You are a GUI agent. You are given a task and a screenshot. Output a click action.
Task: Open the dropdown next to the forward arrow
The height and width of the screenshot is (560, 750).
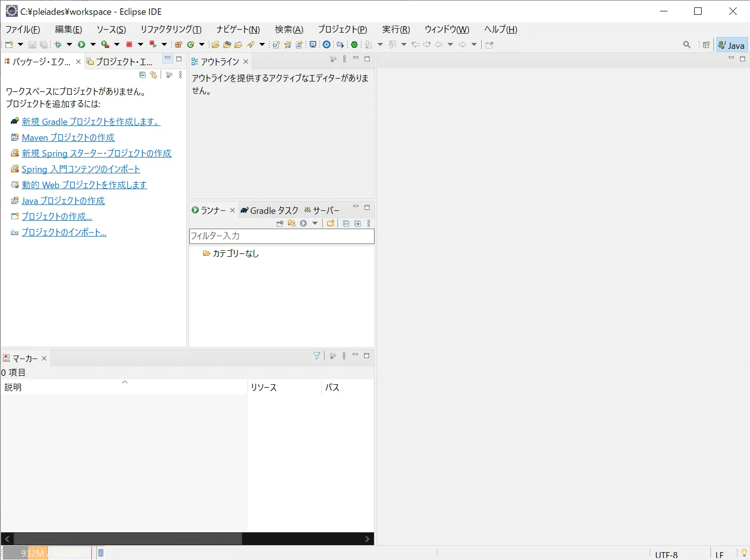(474, 44)
